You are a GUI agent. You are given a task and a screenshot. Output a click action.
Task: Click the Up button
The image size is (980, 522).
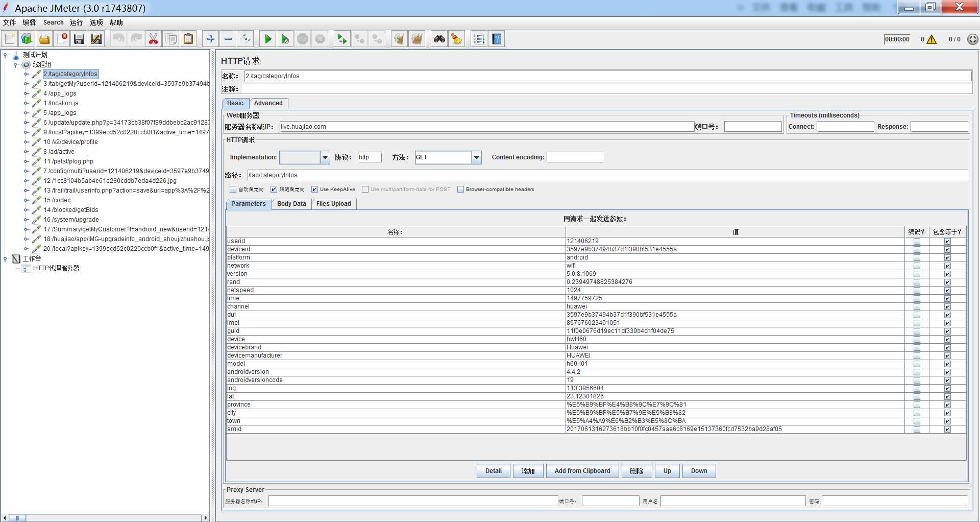tap(667, 471)
